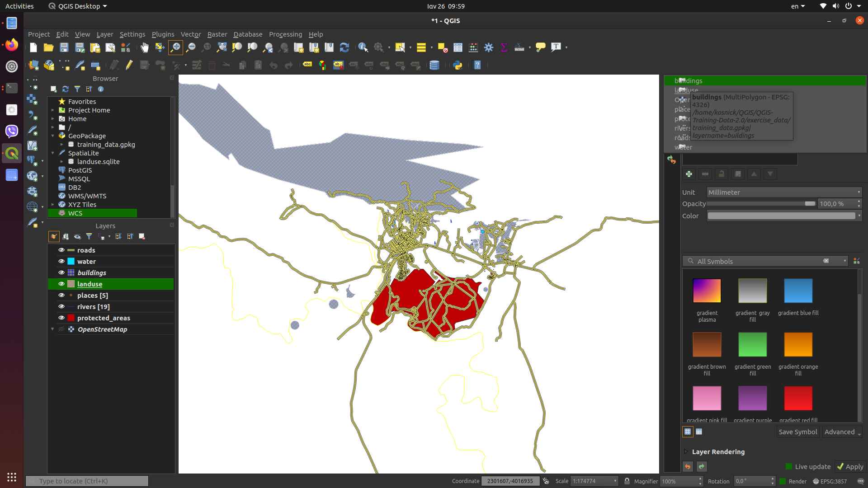The width and height of the screenshot is (868, 488).
Task: Click the Toggle Editing pencil icon
Action: point(129,65)
